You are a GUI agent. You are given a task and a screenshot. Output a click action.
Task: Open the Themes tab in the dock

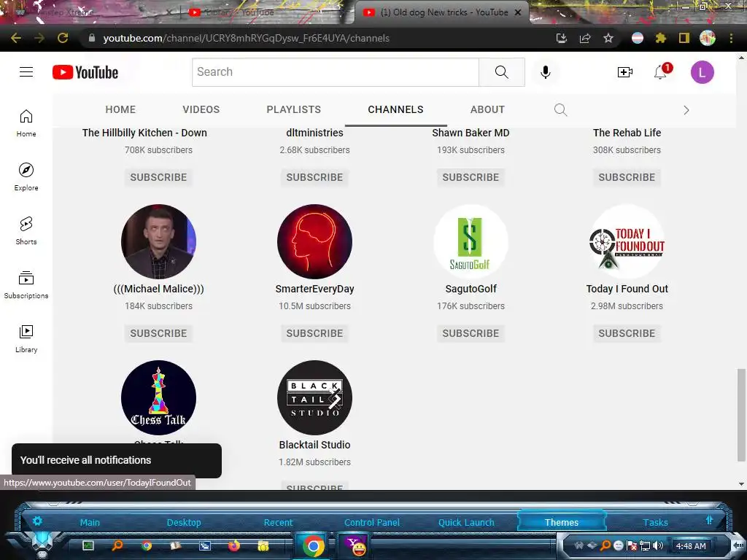click(x=561, y=522)
